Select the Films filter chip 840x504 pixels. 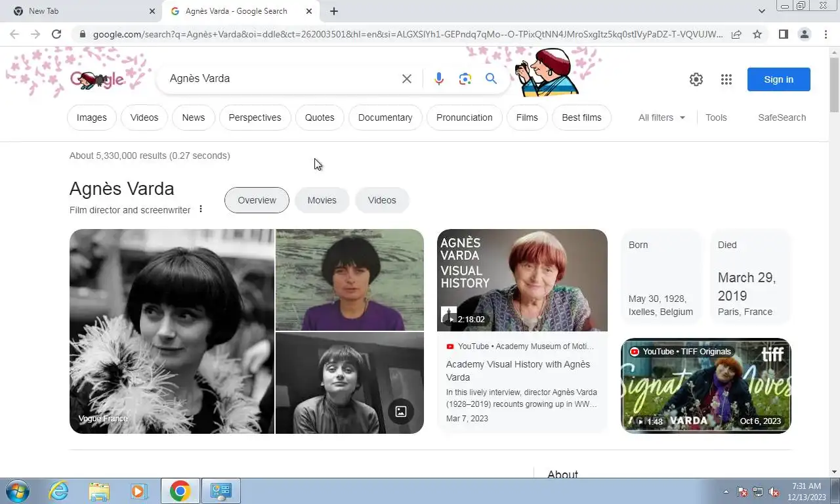coord(527,117)
